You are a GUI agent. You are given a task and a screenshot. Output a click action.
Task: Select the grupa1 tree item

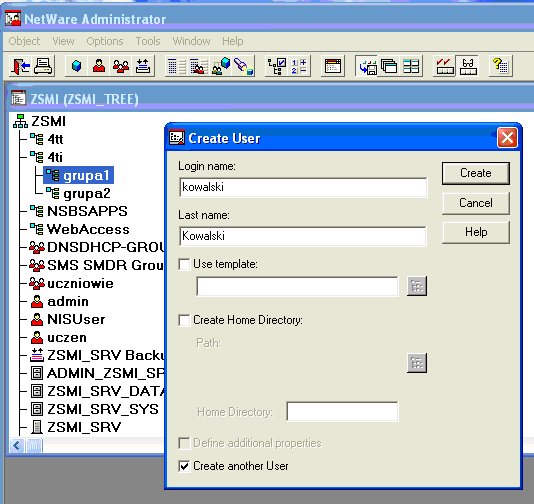point(78,175)
